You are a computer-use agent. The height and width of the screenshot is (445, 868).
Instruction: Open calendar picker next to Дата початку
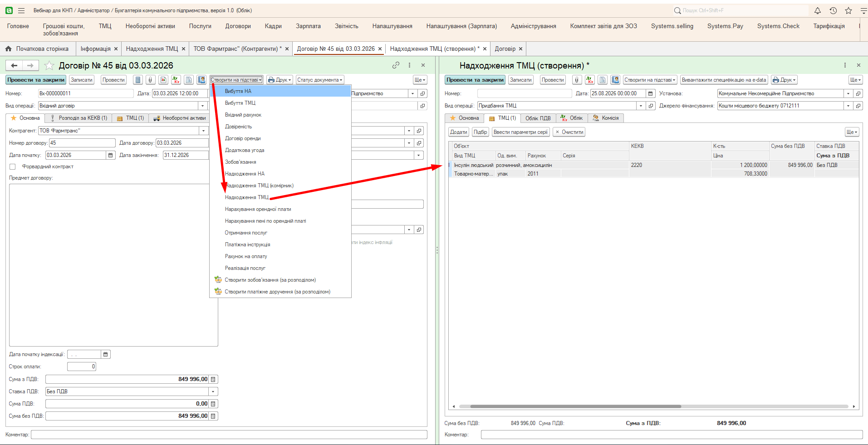(x=110, y=155)
